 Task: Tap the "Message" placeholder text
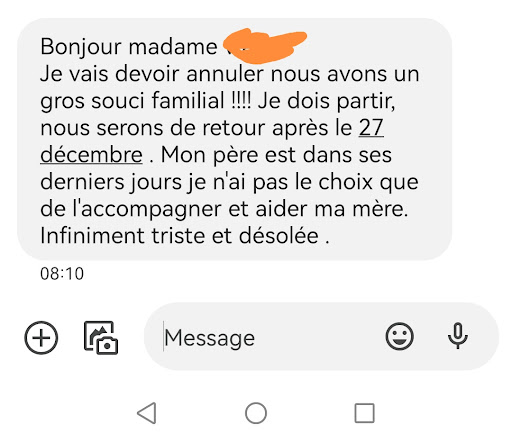pyautogui.click(x=210, y=338)
